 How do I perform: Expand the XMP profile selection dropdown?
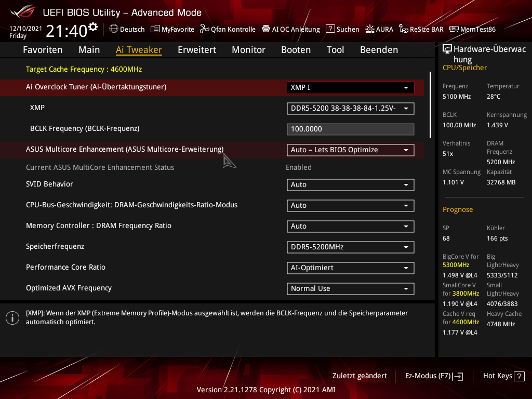pos(350,108)
